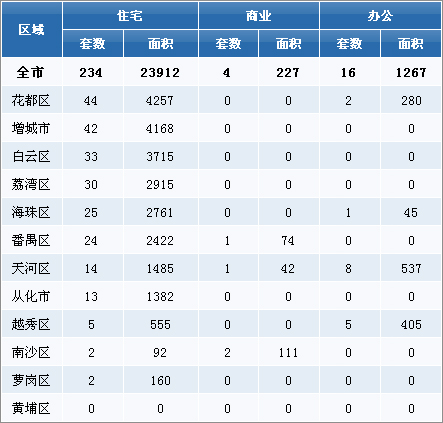The image size is (443, 423).
Task: Click 套数 subheader under 住宅
Action: (93, 44)
